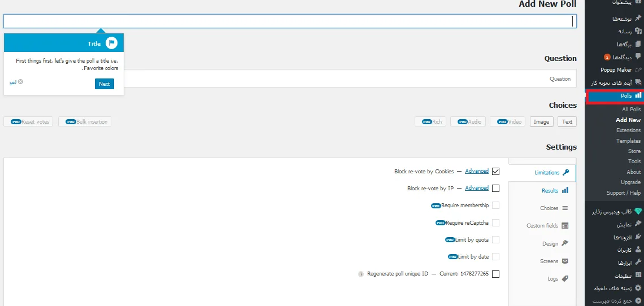Uncheck Block re-vote by Cookies
This screenshot has width=644, height=306.
(496, 171)
